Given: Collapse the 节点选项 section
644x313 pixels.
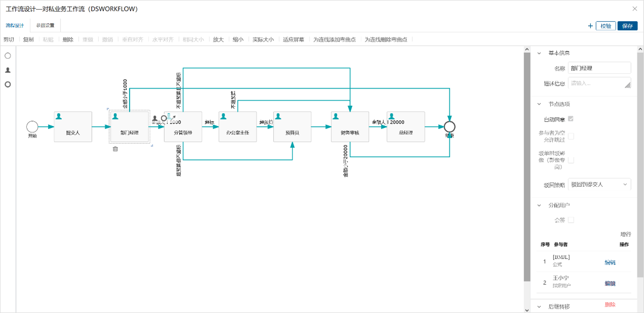Looking at the screenshot, I should pyautogui.click(x=539, y=104).
